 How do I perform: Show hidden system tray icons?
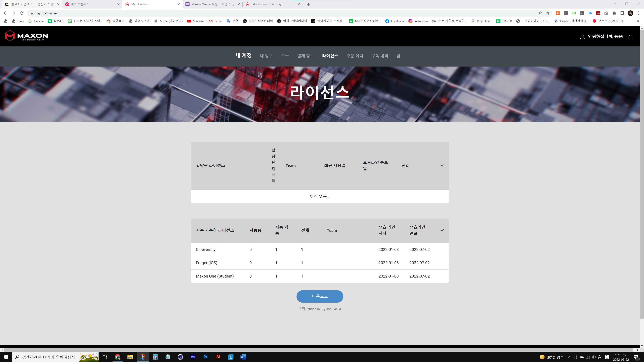pyautogui.click(x=570, y=357)
